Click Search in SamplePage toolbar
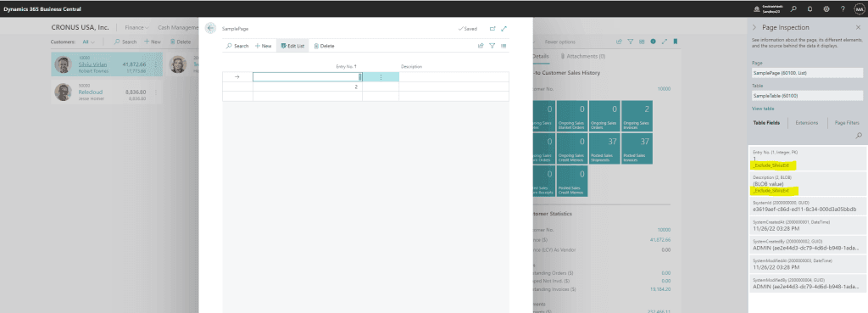 click(237, 46)
